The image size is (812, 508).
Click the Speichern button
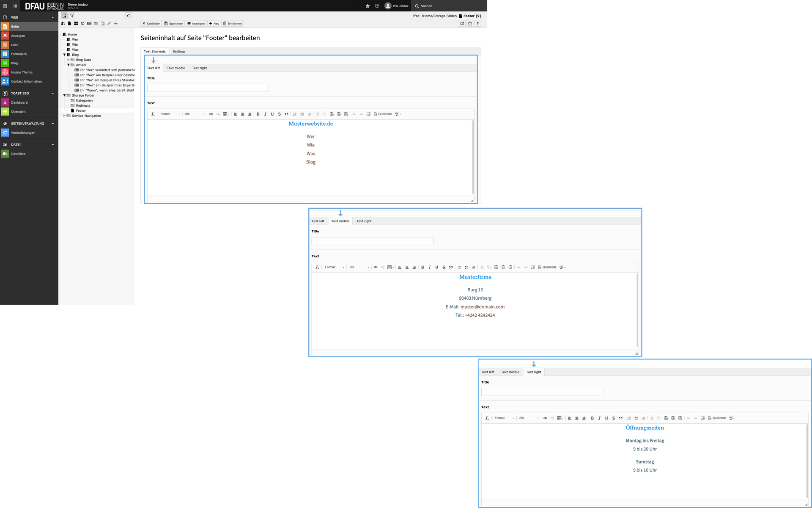point(174,24)
